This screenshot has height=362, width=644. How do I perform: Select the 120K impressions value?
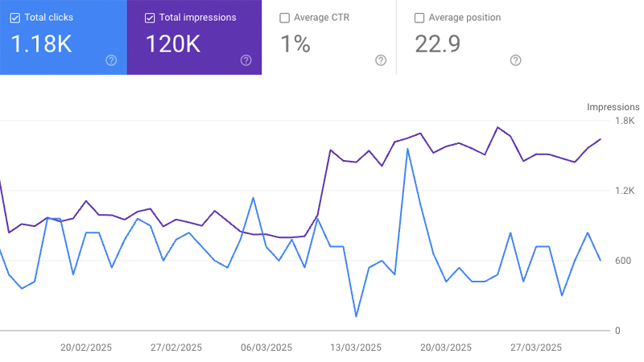pyautogui.click(x=171, y=43)
